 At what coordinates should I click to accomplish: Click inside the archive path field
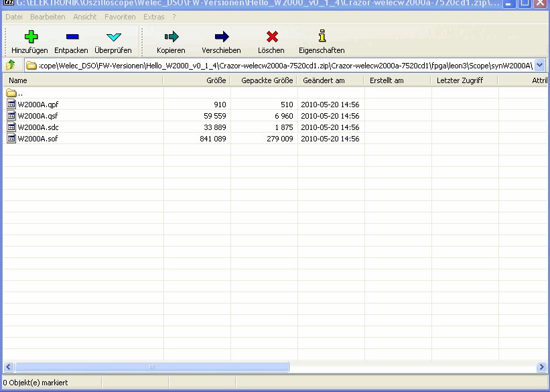281,66
